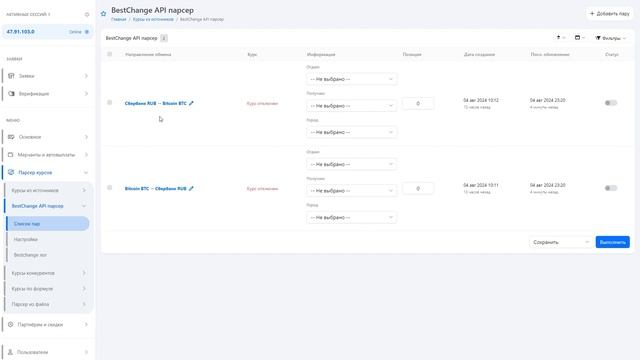
Task: Open Bitcoin BTC → Сбербанк RUB direction link
Action: (x=156, y=189)
